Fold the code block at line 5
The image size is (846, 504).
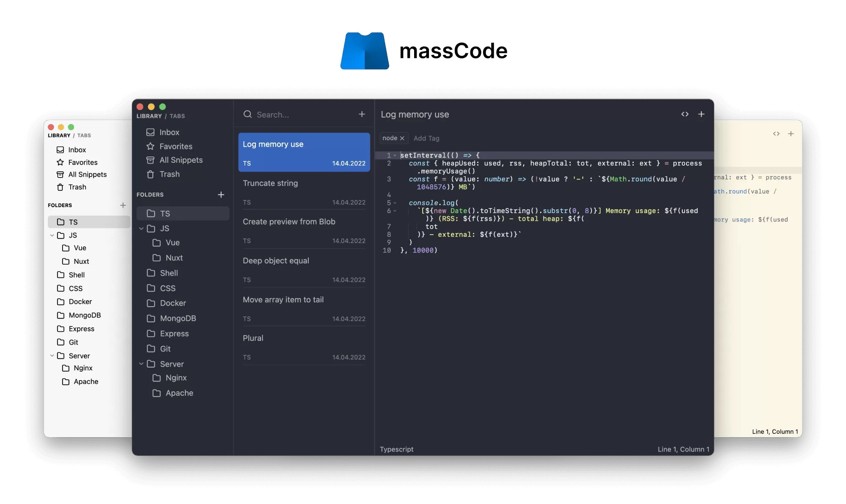point(395,203)
